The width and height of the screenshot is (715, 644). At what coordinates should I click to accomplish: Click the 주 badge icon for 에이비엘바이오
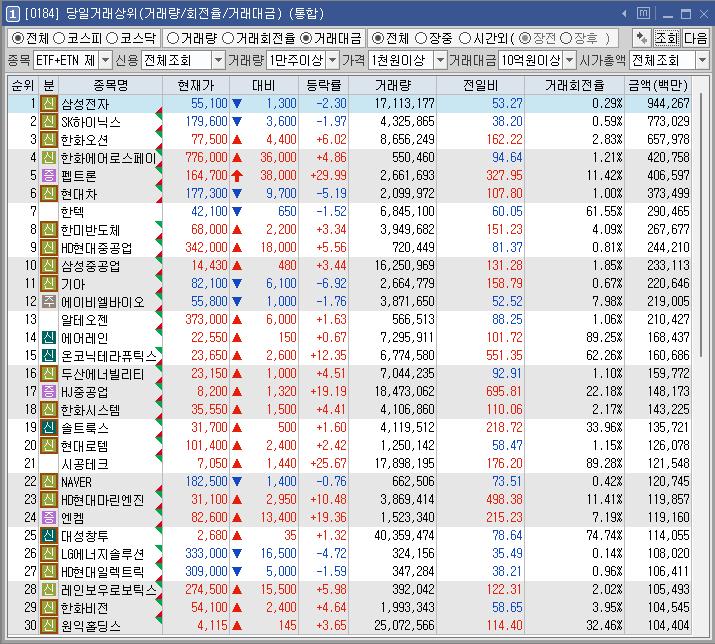coord(49,301)
